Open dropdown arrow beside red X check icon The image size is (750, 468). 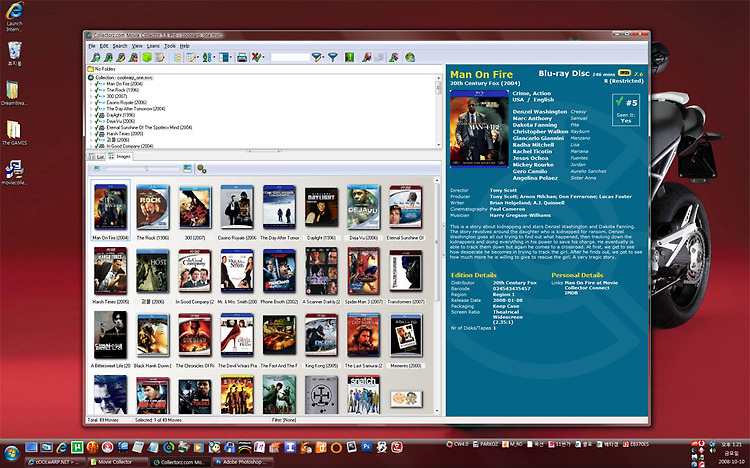(x=264, y=57)
